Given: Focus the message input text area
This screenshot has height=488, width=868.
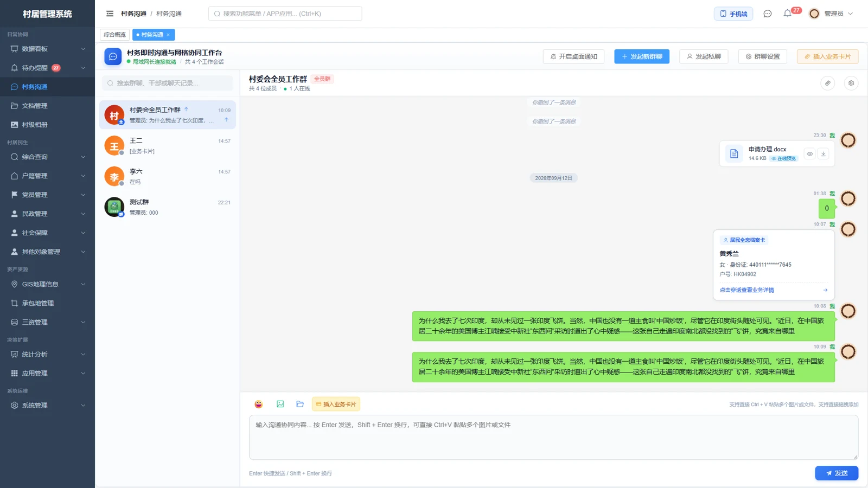Looking at the screenshot, I should (x=553, y=437).
